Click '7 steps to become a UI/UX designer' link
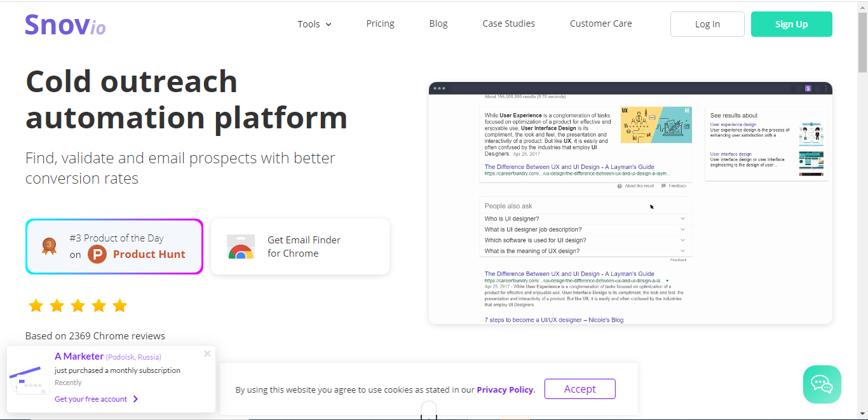The image size is (868, 420). (554, 320)
